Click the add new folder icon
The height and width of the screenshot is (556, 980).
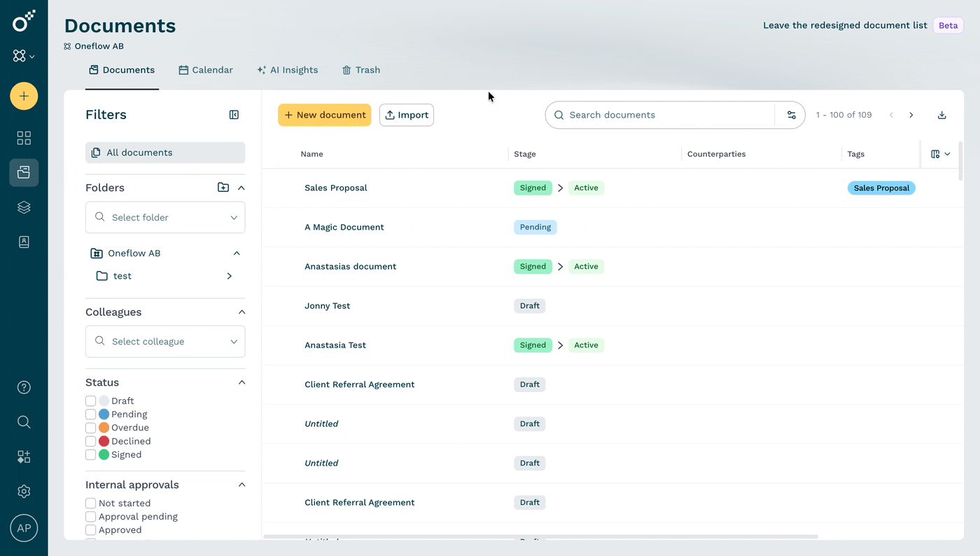tap(223, 188)
